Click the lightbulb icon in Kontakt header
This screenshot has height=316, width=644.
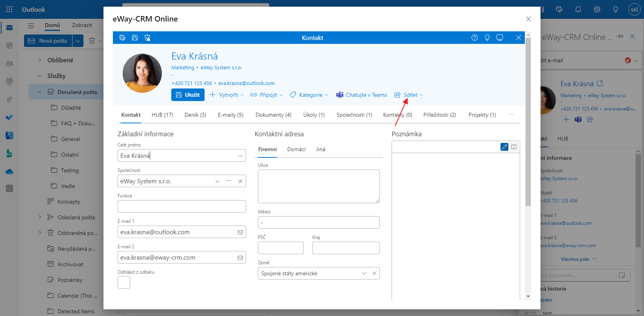point(487,38)
